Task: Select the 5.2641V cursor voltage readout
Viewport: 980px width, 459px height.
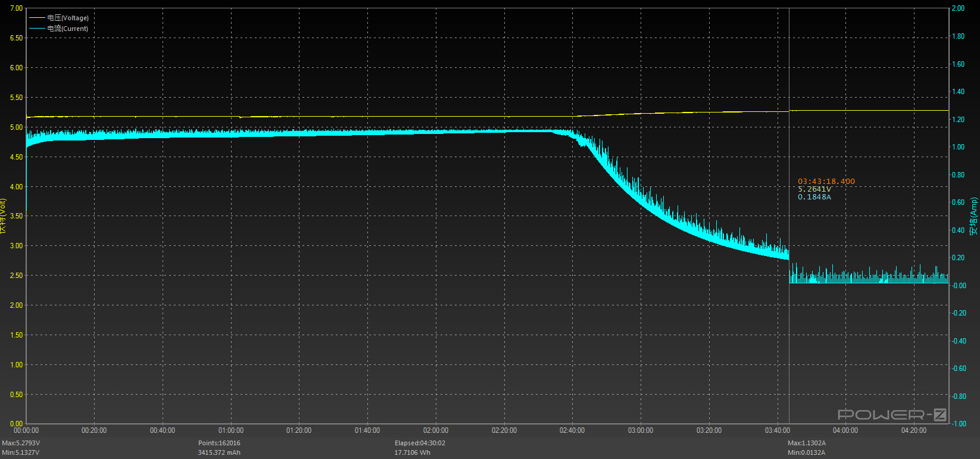Action: [x=814, y=189]
